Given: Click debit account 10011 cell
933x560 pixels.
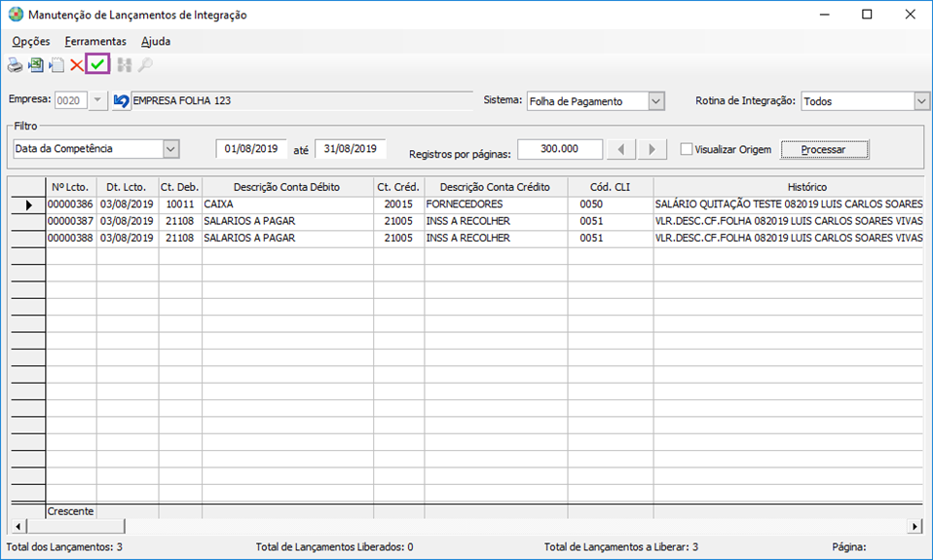Looking at the screenshot, I should [x=180, y=205].
